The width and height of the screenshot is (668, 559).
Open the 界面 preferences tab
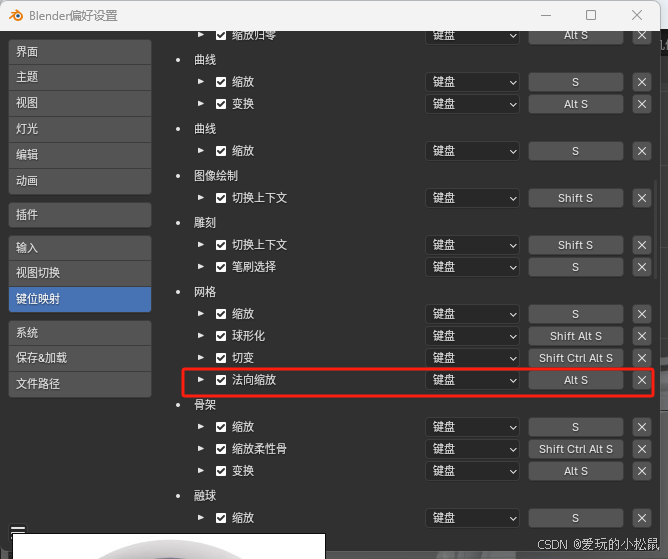click(x=80, y=52)
